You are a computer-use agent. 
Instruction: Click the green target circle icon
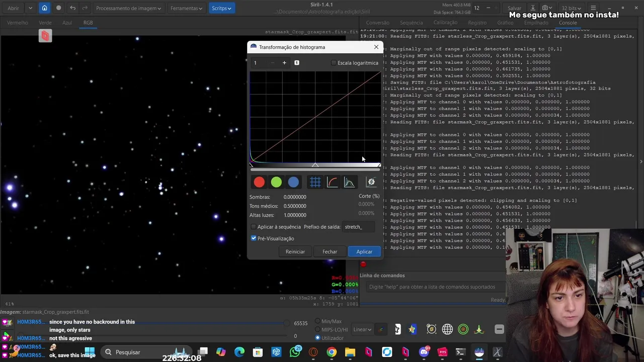tap(463, 329)
